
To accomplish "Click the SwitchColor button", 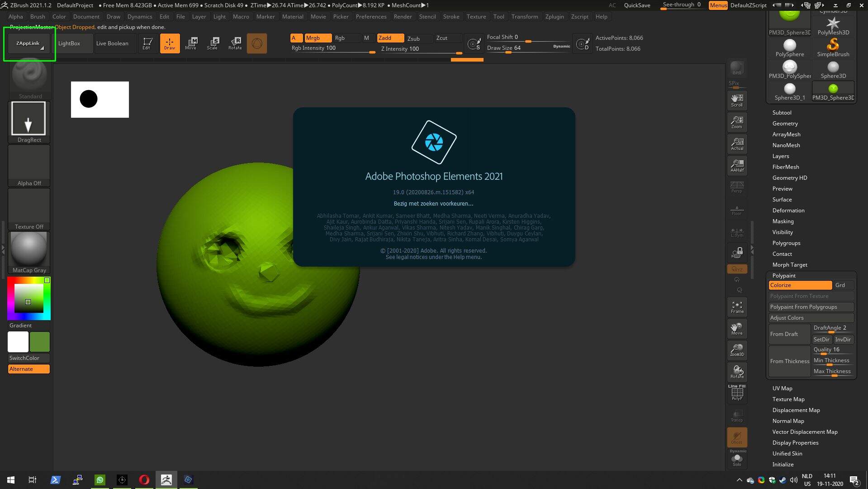I will [29, 358].
